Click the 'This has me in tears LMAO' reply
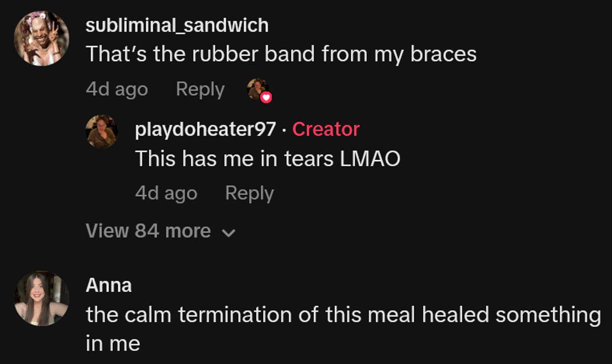Screen dimensions: 612x364 268,158
